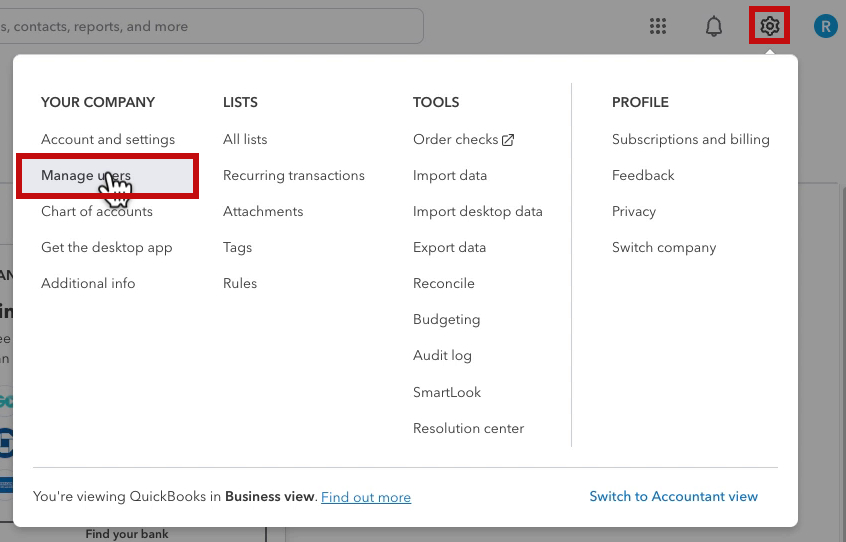Open All lists
The image size is (846, 542).
[245, 139]
